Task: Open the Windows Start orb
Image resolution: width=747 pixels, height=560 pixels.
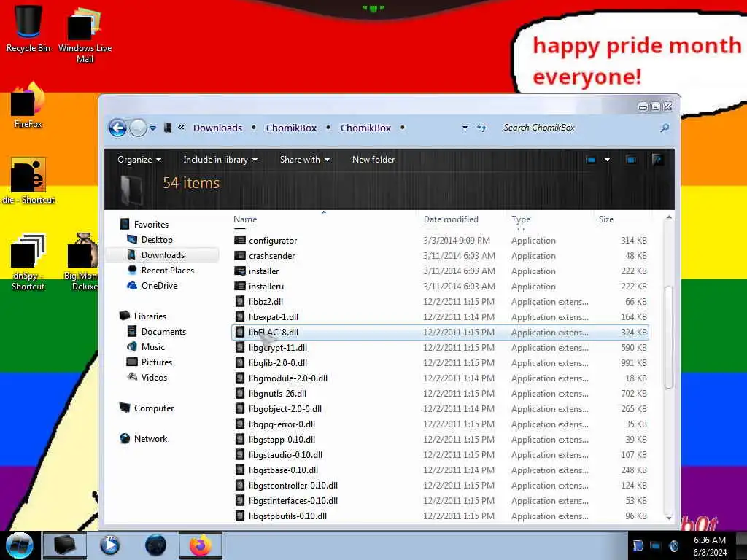Action: tap(20, 545)
